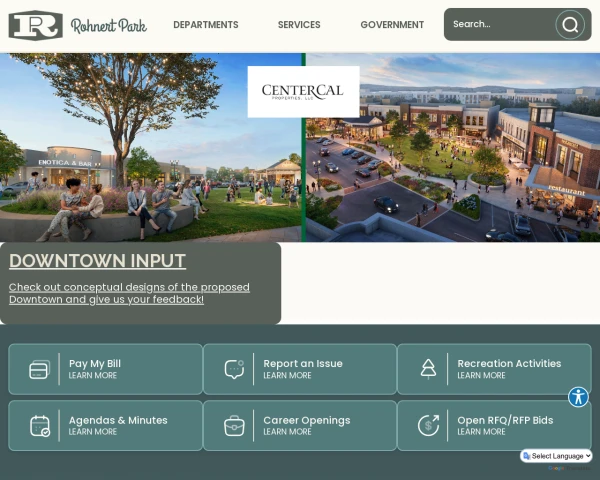Select the speech bubble Report an Issue icon
The width and height of the screenshot is (600, 480).
click(x=234, y=369)
